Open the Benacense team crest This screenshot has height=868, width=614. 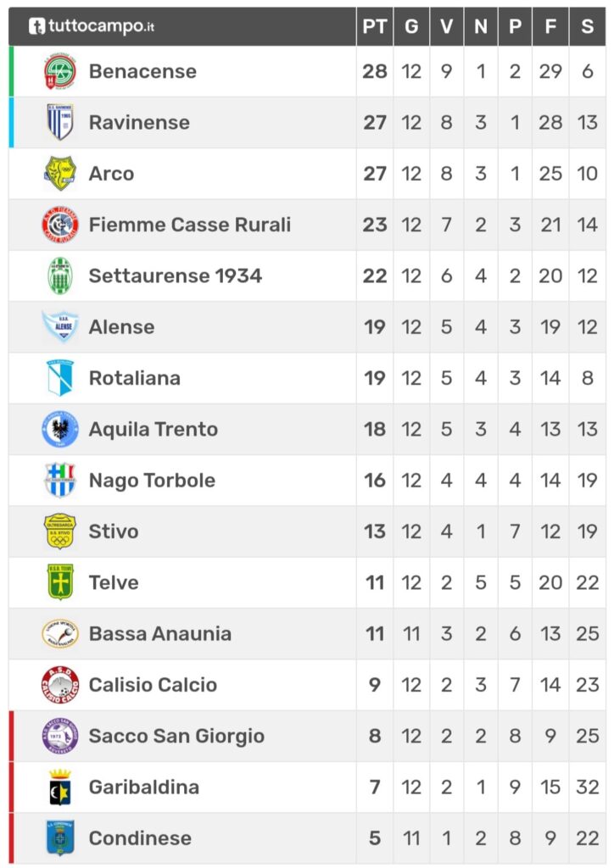point(60,71)
